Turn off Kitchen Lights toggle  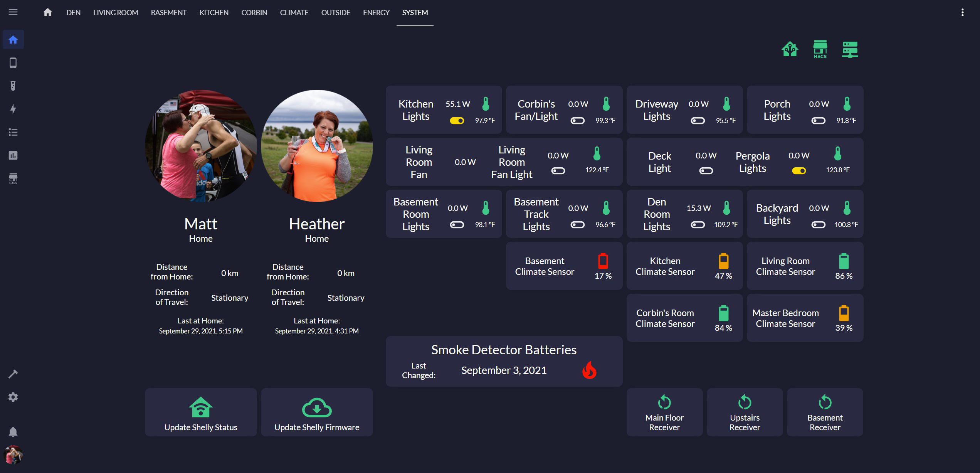457,121
